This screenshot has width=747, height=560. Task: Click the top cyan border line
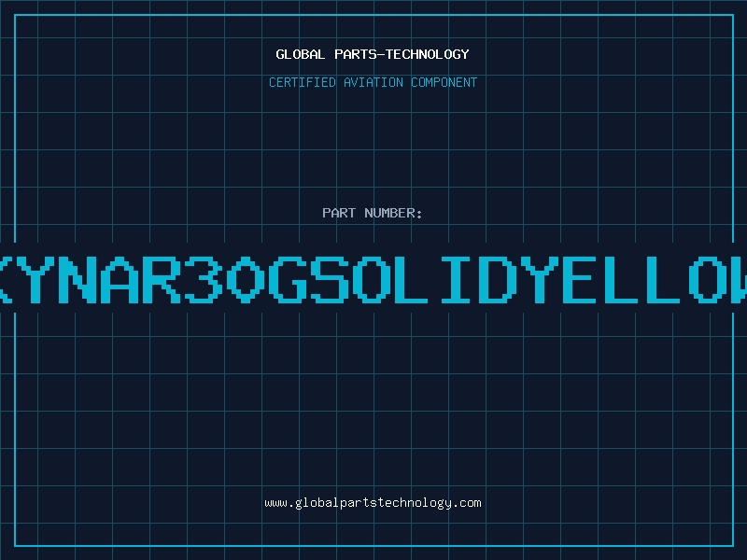[x=374, y=15]
